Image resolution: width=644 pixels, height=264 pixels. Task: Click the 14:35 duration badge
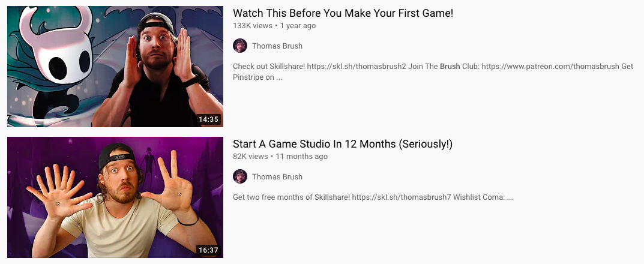pyautogui.click(x=209, y=119)
